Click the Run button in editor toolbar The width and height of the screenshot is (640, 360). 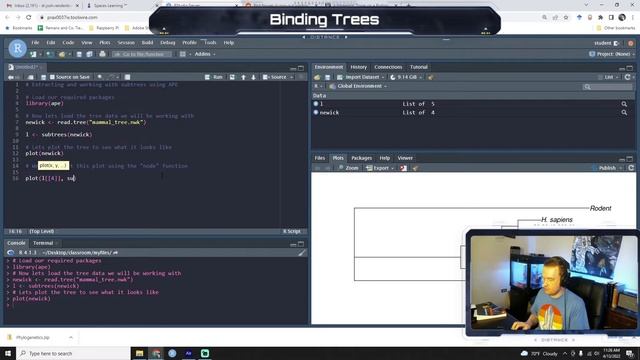click(x=214, y=77)
